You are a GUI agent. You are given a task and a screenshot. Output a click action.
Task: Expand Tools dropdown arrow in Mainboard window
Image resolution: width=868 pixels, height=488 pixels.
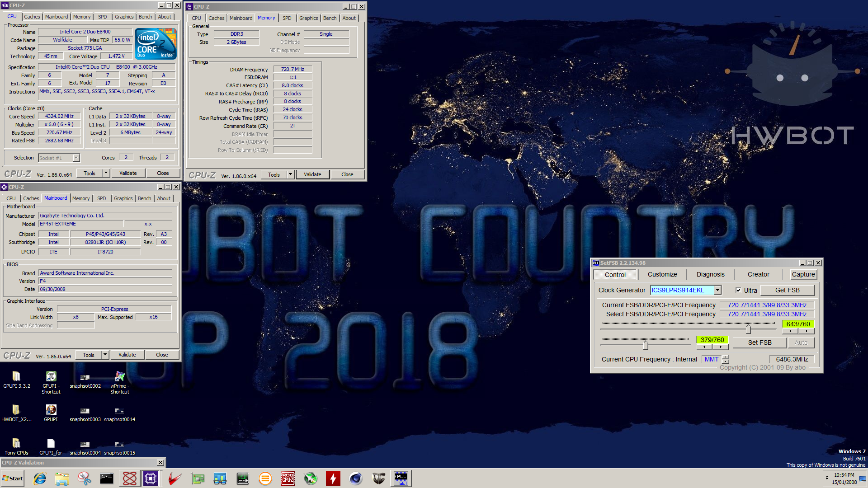pos(105,355)
